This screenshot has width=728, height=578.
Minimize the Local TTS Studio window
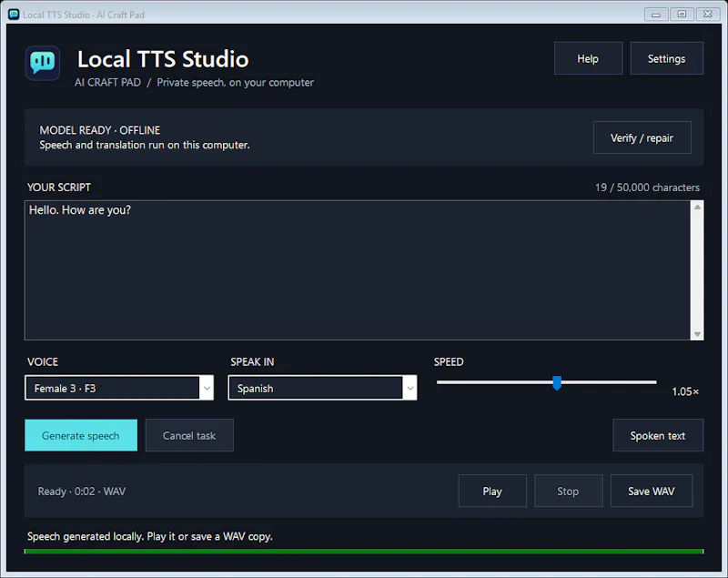[656, 15]
